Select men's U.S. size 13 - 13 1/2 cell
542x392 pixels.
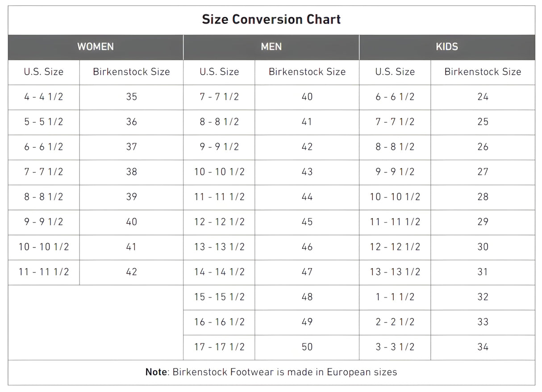pyautogui.click(x=219, y=247)
